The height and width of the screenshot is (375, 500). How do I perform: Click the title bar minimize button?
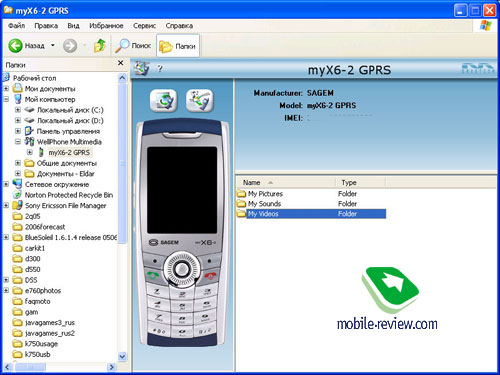coord(460,11)
